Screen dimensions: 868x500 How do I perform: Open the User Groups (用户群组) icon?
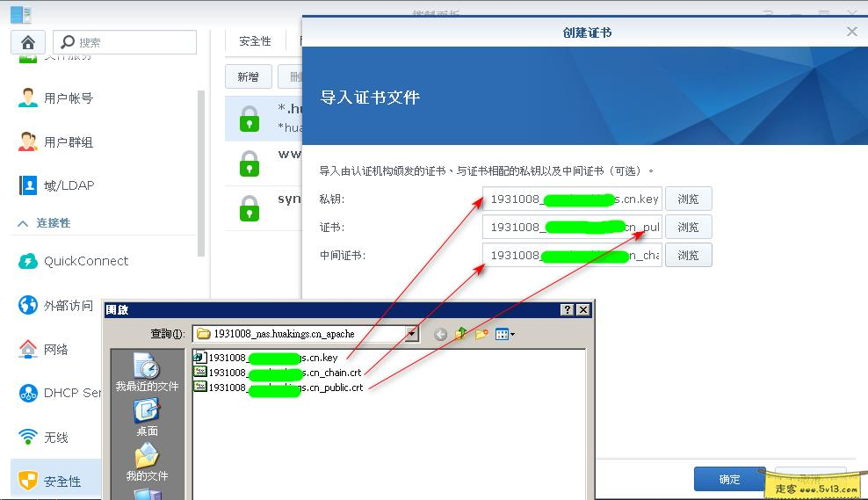(28, 141)
